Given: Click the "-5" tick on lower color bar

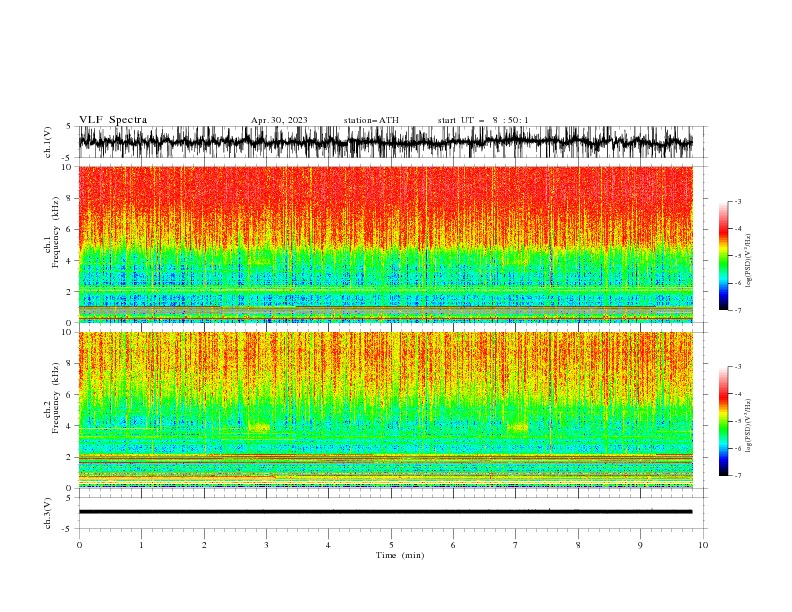Looking at the screenshot, I should 737,421.
